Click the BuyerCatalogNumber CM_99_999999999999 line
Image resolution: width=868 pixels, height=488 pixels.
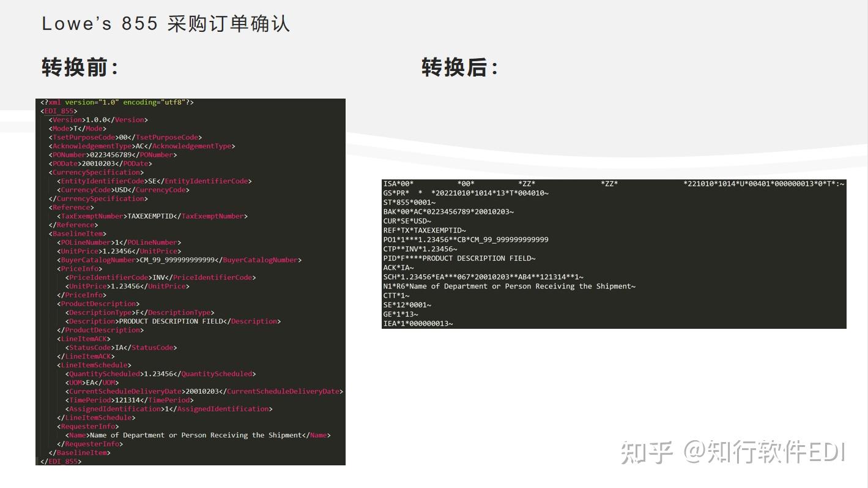pyautogui.click(x=179, y=260)
